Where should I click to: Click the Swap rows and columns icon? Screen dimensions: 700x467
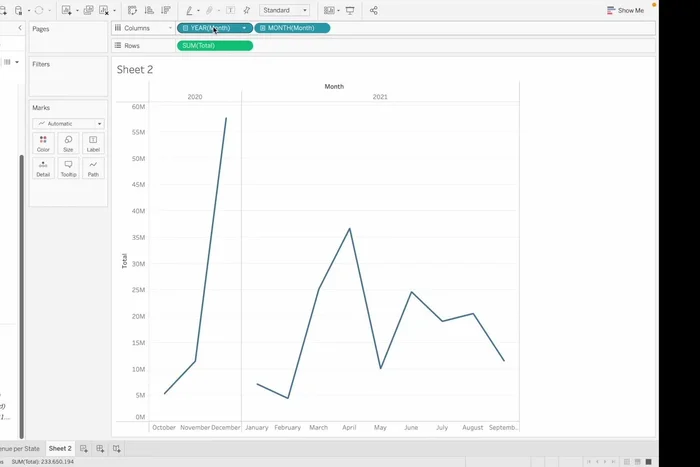132,10
